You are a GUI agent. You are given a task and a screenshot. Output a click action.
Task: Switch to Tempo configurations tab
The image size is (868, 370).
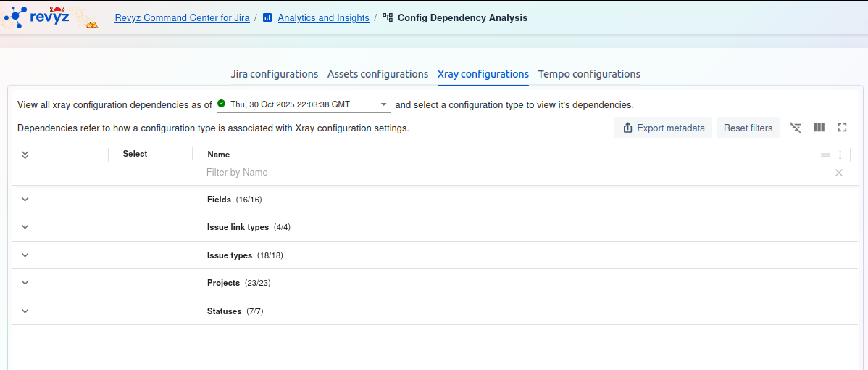coord(588,74)
